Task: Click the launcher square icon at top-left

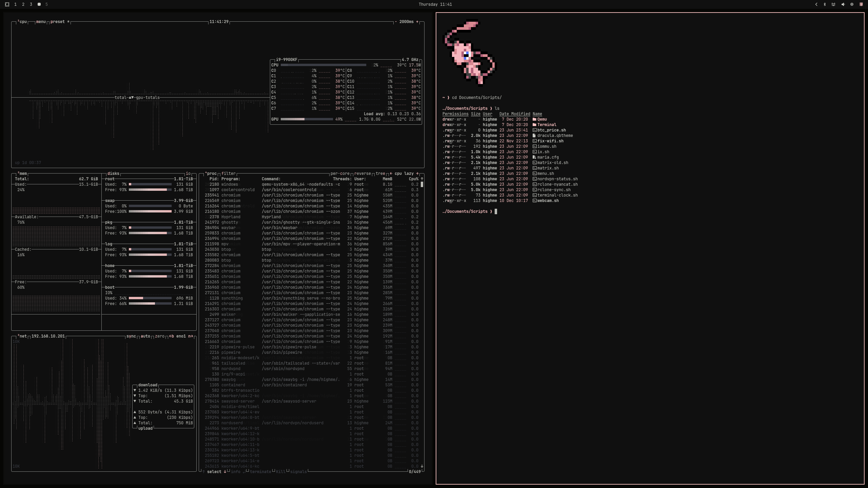Action: (7, 4)
